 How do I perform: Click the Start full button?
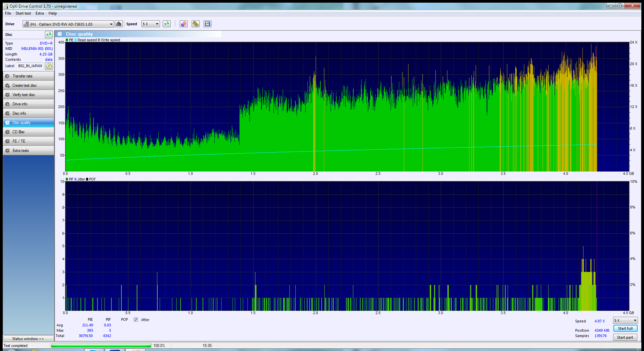pyautogui.click(x=625, y=328)
